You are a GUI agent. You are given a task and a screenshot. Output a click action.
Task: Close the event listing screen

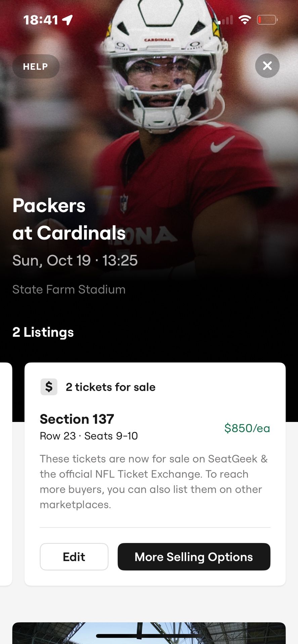coord(267,66)
